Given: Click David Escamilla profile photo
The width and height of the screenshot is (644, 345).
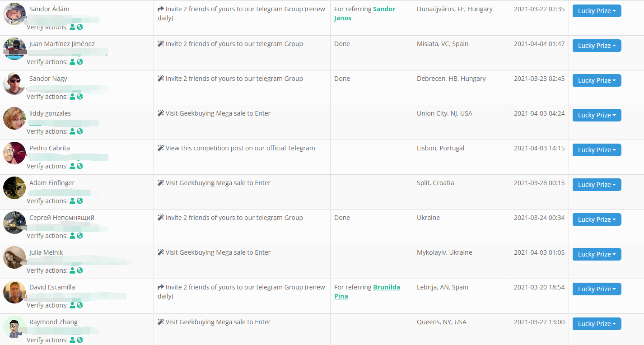Looking at the screenshot, I should pyautogui.click(x=14, y=292).
